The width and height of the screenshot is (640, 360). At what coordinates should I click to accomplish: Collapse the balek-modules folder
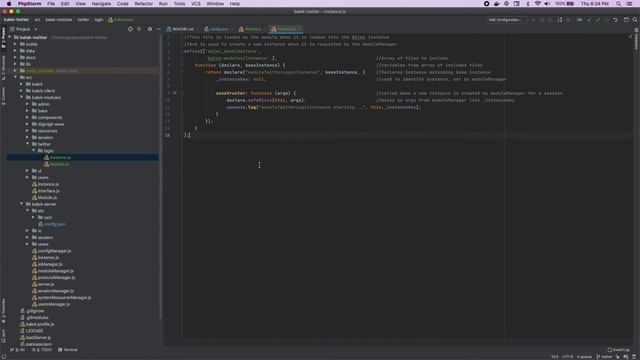22,97
